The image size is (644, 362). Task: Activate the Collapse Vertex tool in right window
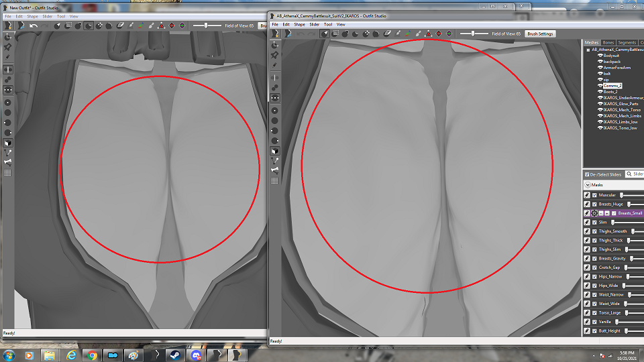[x=429, y=34]
